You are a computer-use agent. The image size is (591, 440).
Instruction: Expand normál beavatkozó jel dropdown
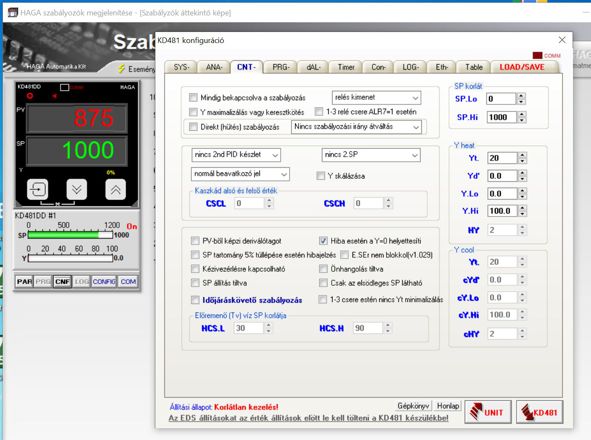pos(240,174)
